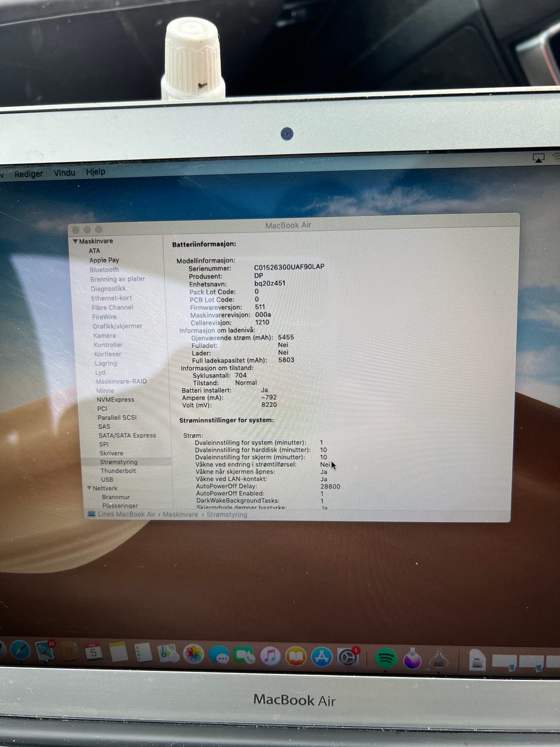Open Calendar icon showing 5
Image resolution: width=560 pixels, height=747 pixels.
(93, 651)
